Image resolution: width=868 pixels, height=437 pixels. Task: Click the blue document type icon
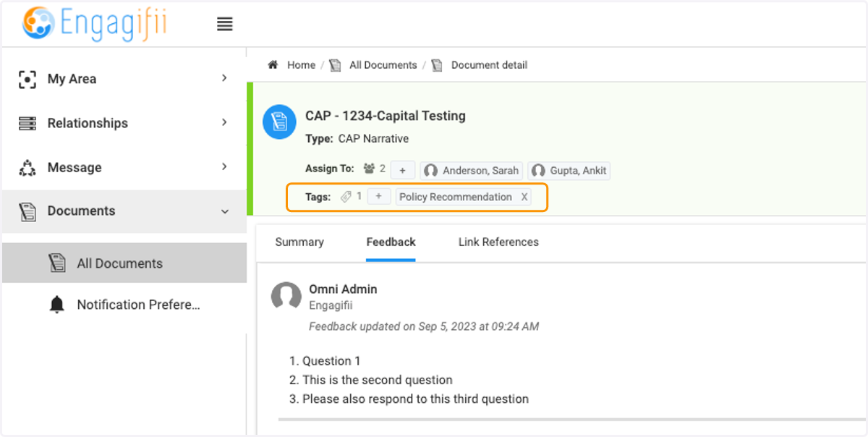click(279, 122)
